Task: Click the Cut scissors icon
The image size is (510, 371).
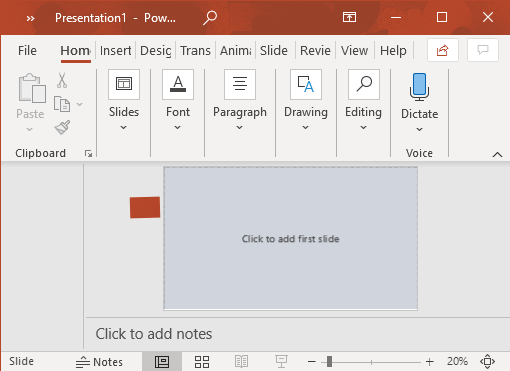Action: pos(62,80)
